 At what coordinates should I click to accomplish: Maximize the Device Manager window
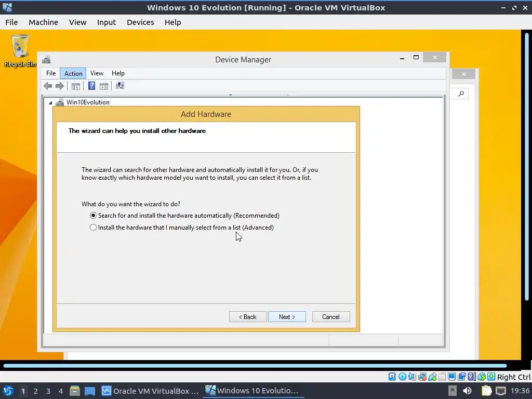pyautogui.click(x=416, y=58)
